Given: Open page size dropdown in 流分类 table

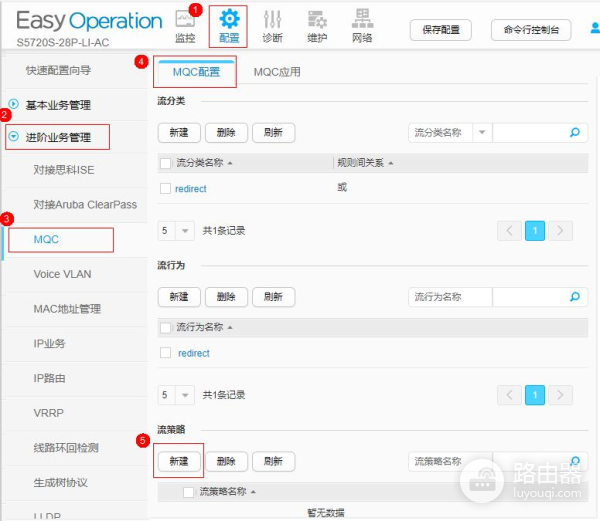Looking at the screenshot, I should (x=185, y=231).
